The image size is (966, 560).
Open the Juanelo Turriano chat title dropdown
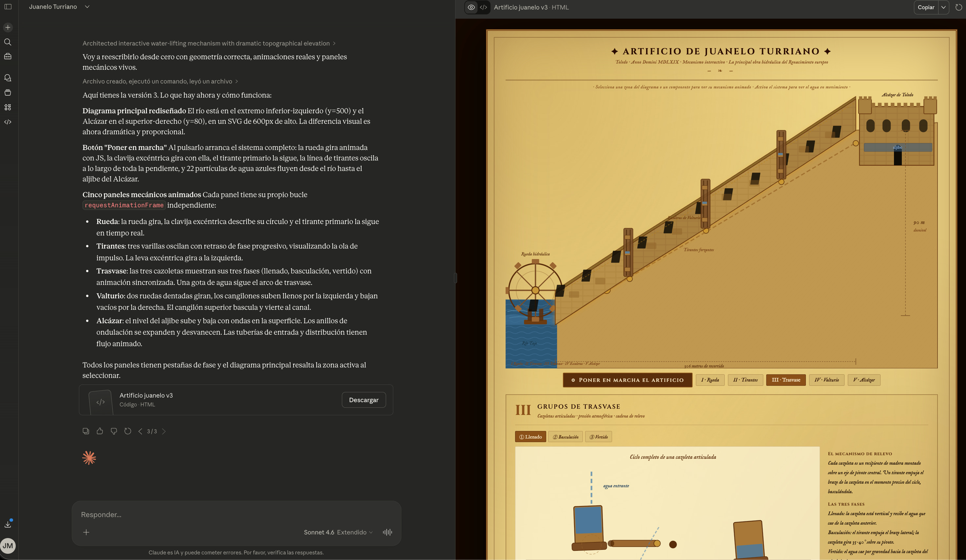point(87,7)
